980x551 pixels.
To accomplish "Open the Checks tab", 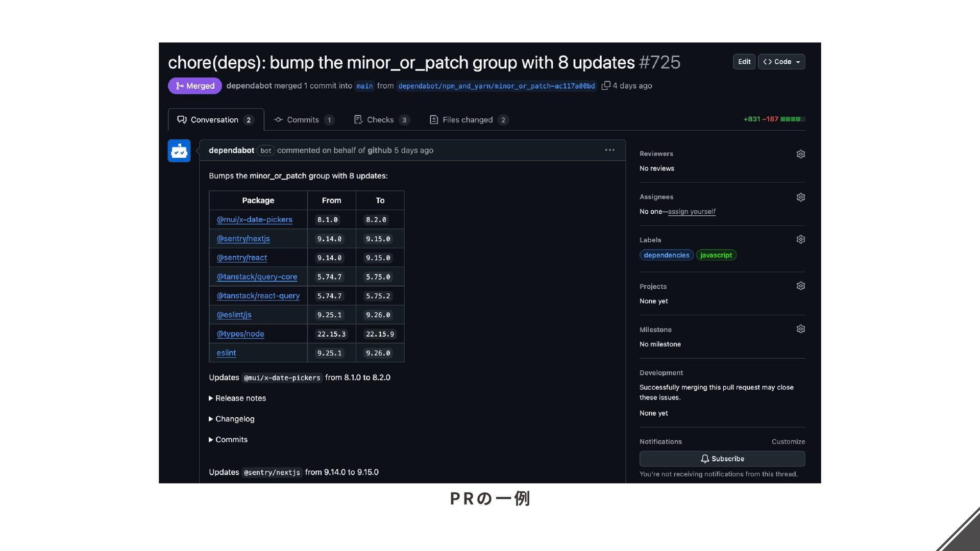I will [382, 120].
